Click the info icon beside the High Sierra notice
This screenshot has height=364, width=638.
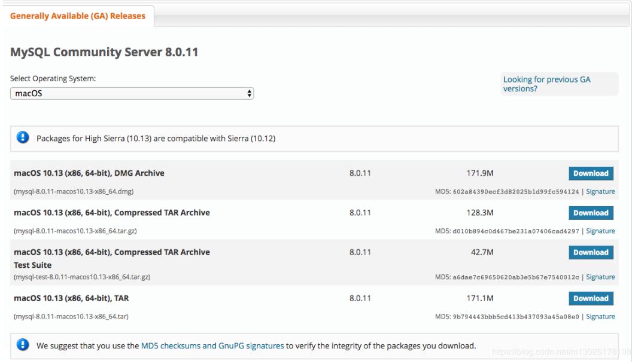click(x=23, y=137)
